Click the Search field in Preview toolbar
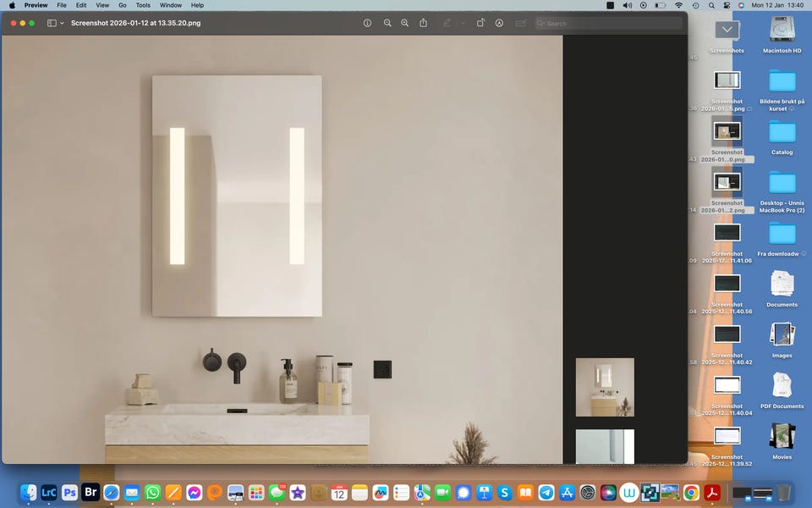 (608, 24)
